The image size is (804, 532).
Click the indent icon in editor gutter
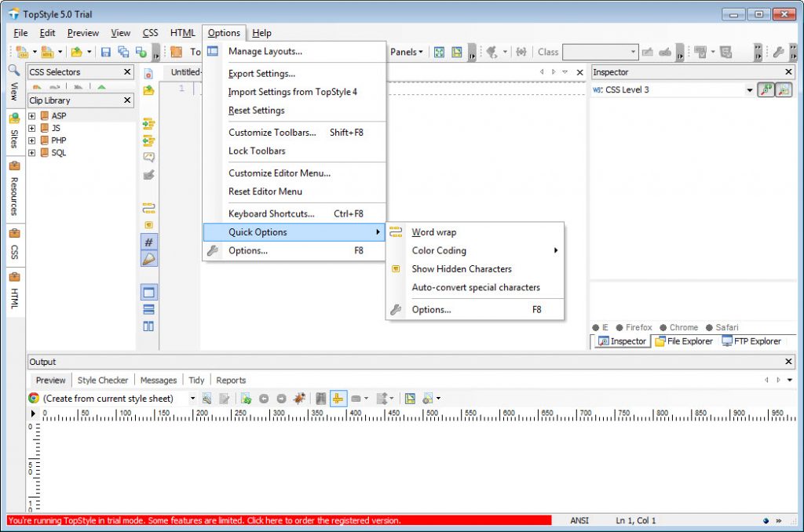point(148,123)
